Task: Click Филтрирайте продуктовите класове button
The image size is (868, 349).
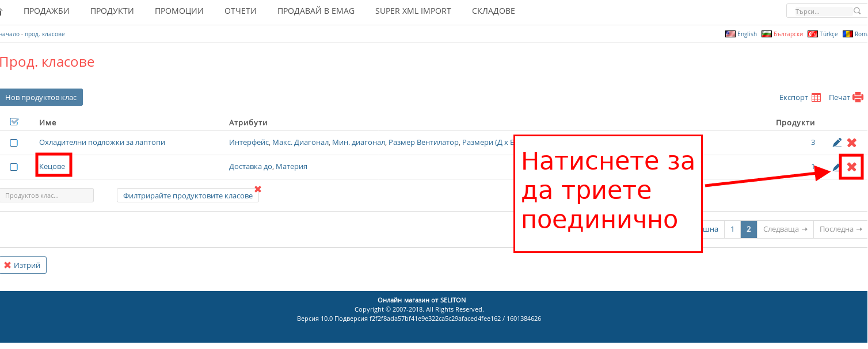Action: (188, 195)
